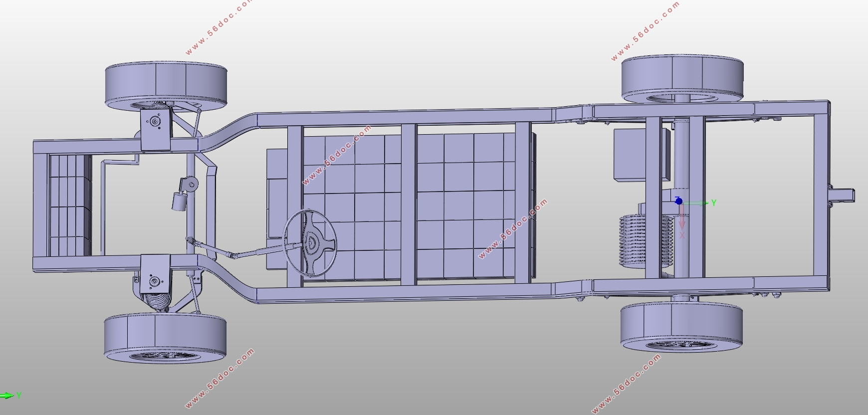Select the small cylinder hanging near front crossbar
The width and height of the screenshot is (868, 415).
click(x=180, y=201)
